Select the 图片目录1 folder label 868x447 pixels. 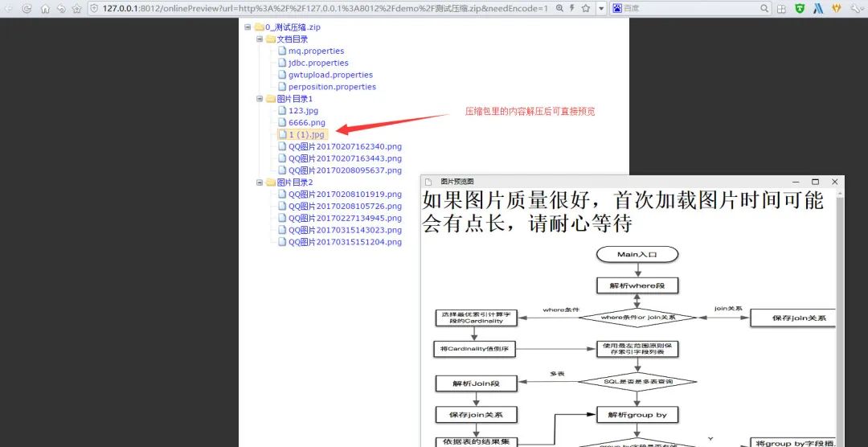tap(294, 99)
